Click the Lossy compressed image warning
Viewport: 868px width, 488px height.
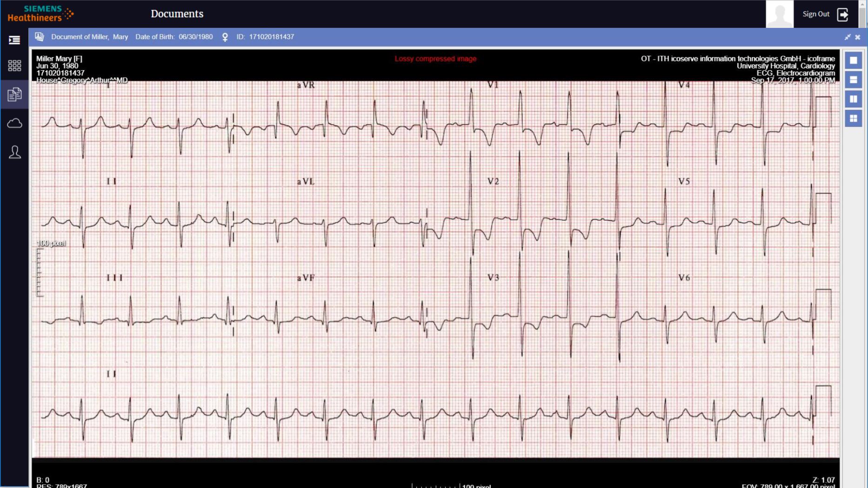pos(435,59)
